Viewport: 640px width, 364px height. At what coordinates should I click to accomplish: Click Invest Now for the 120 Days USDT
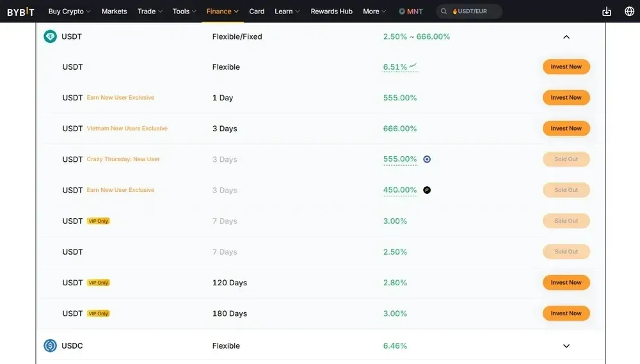[x=566, y=282]
